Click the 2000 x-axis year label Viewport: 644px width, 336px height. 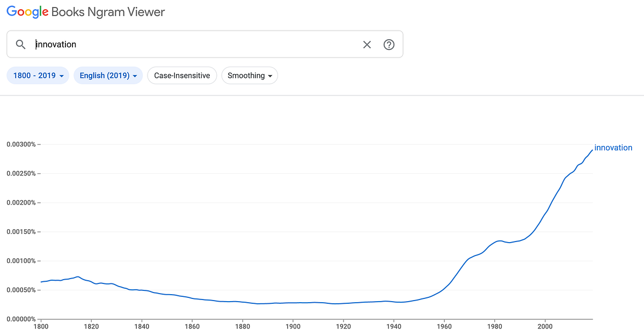545,326
